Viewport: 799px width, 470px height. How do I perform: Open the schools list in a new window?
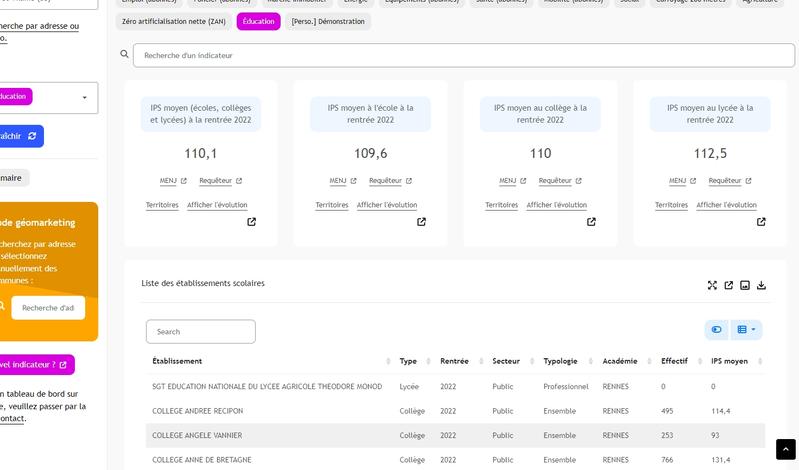click(729, 285)
